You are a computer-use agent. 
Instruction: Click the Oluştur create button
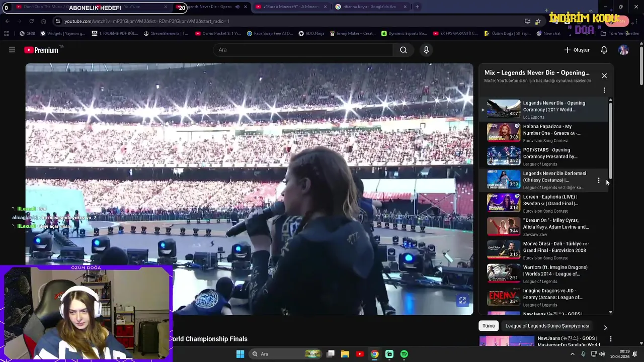[x=577, y=50]
